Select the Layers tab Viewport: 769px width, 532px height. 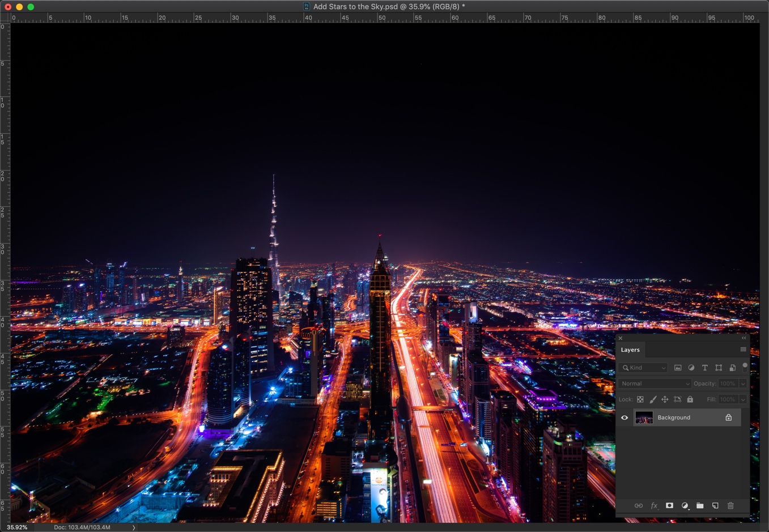pos(630,350)
